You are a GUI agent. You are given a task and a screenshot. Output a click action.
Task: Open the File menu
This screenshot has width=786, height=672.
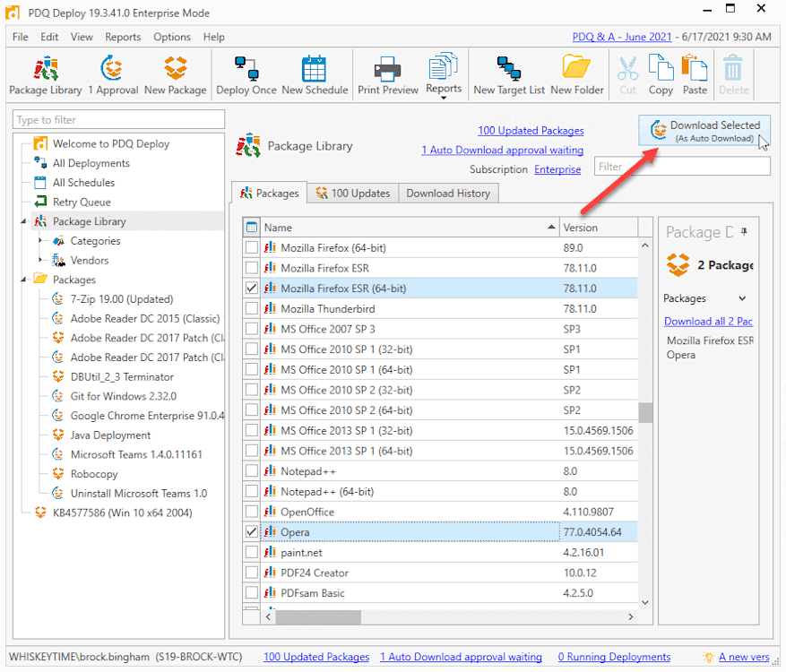point(20,37)
